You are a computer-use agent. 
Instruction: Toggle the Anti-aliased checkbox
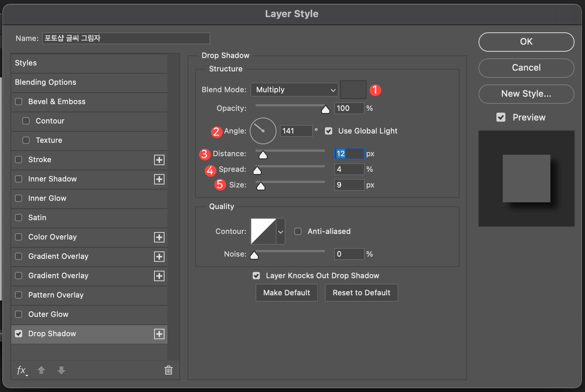[x=298, y=231]
